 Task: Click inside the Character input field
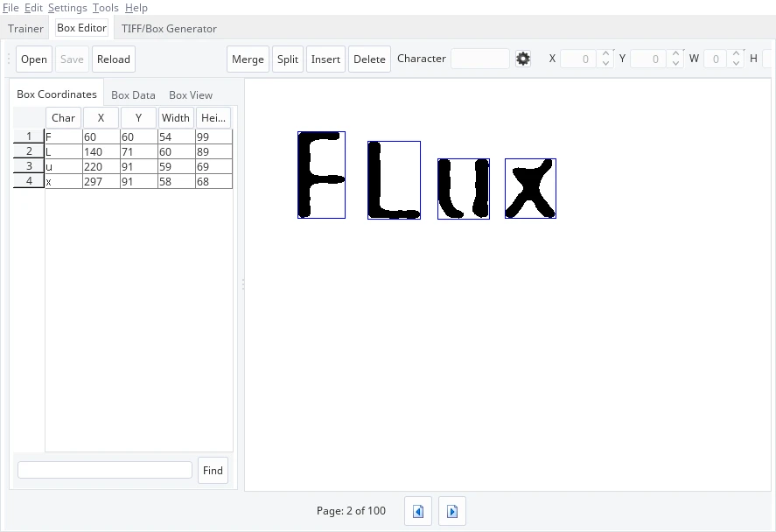(479, 59)
